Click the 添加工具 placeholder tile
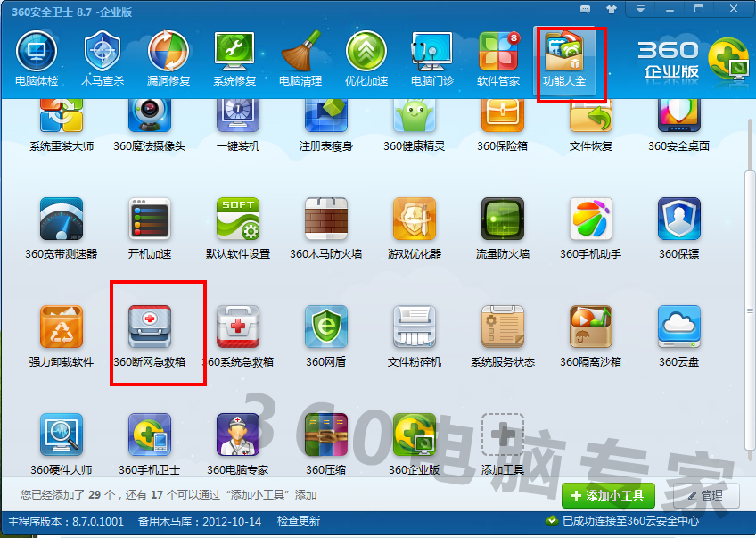The width and height of the screenshot is (756, 538). (x=503, y=435)
